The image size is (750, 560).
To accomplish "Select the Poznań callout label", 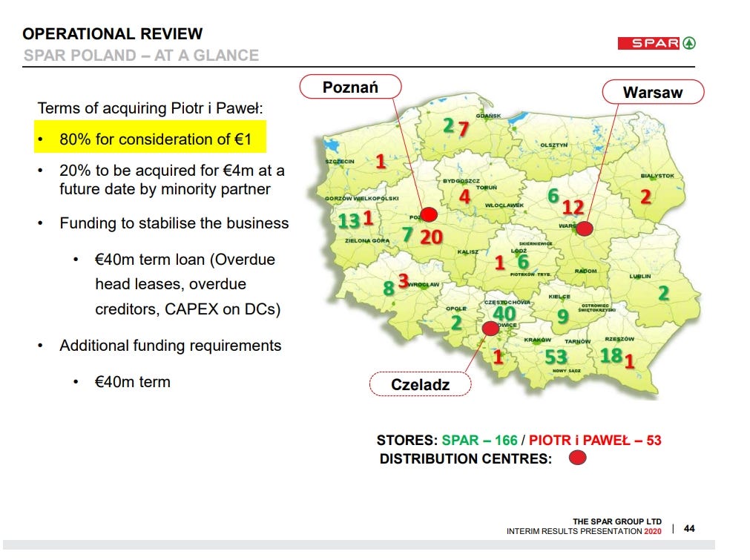I will click(x=350, y=87).
